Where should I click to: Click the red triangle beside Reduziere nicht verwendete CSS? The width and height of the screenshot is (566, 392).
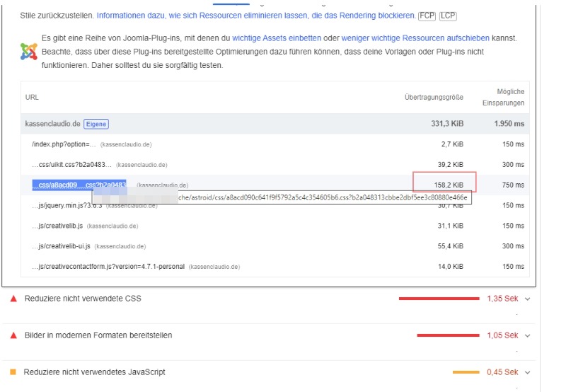[x=13, y=299]
